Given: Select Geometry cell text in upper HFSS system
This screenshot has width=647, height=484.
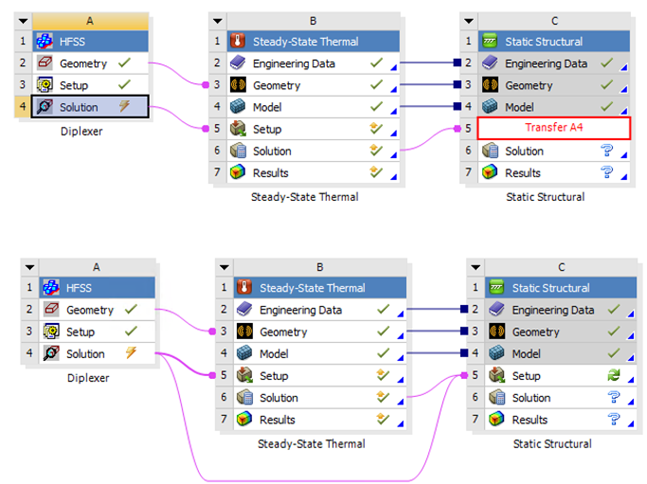Looking at the screenshot, I should 83,64.
